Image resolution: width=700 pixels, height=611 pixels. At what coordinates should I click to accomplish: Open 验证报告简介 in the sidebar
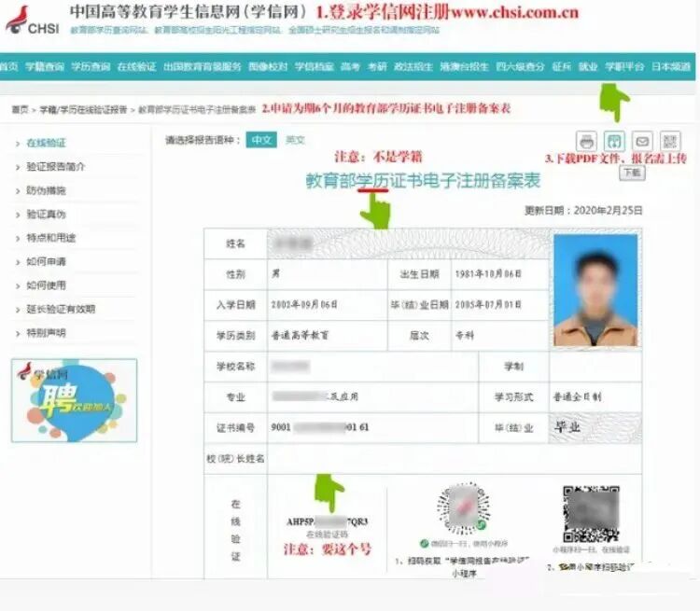pyautogui.click(x=55, y=167)
